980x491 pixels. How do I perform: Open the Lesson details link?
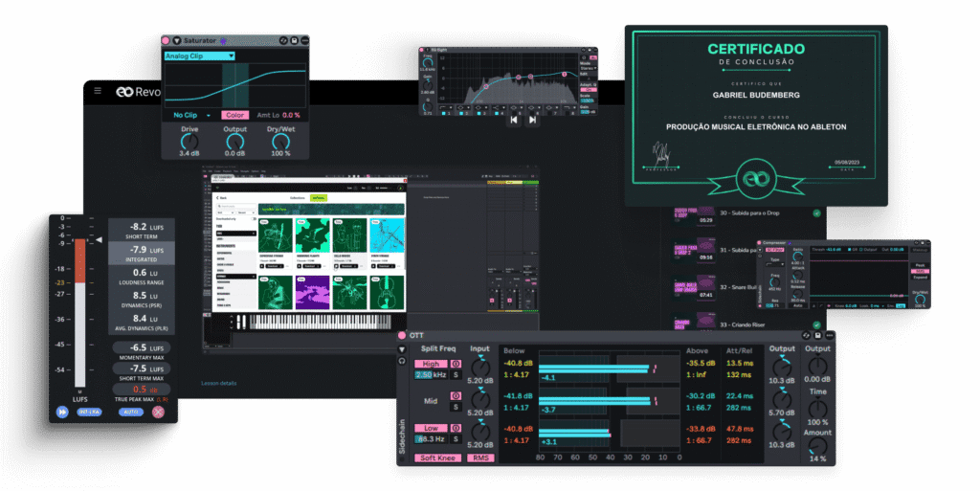tap(221, 383)
